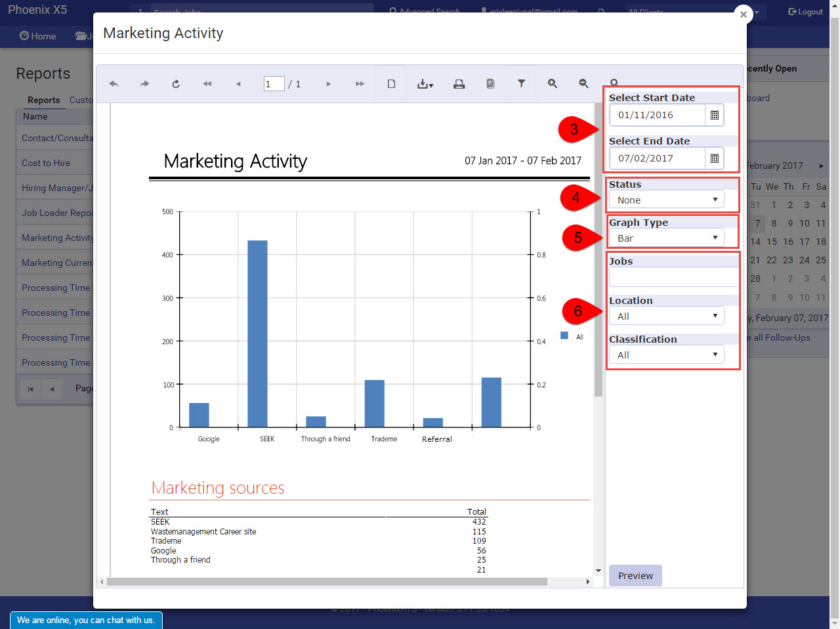The width and height of the screenshot is (840, 629).
Task: Toggle print preview page layout icon
Action: pyautogui.click(x=391, y=84)
